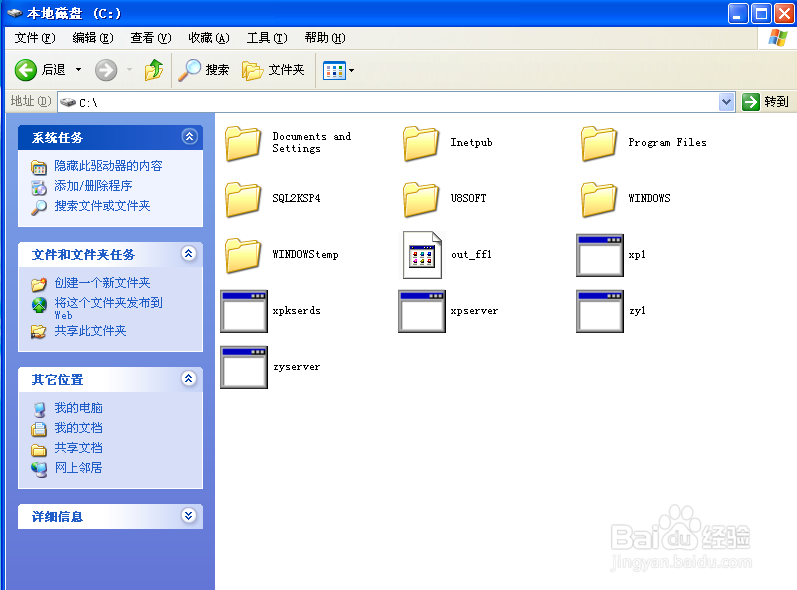Select the xp1 program icon

[600, 255]
